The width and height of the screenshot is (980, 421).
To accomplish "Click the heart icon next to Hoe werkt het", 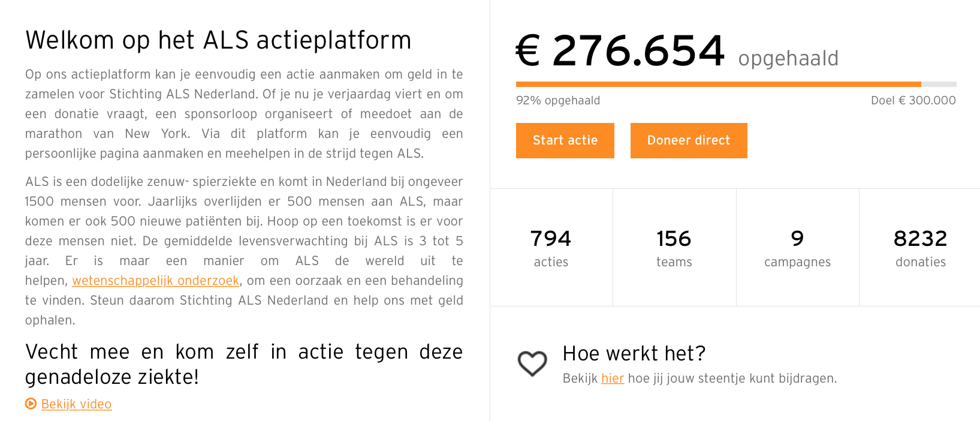I will (532, 363).
